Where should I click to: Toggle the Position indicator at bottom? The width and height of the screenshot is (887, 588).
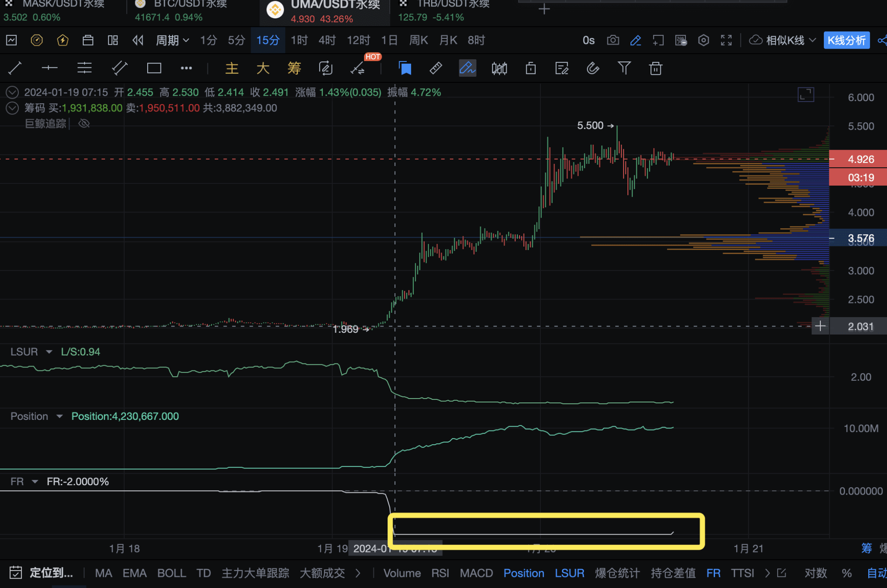523,573
